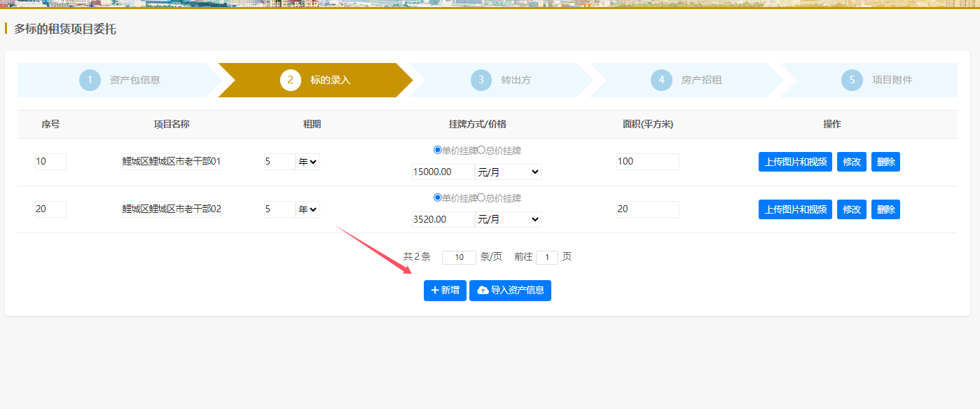The width and height of the screenshot is (980, 409).
Task: Click project name field 鲤城区鲤城区市老干部02
Action: point(172,209)
